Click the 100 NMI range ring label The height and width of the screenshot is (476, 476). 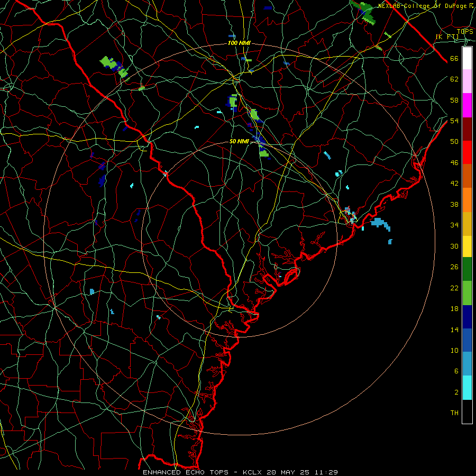click(x=239, y=43)
